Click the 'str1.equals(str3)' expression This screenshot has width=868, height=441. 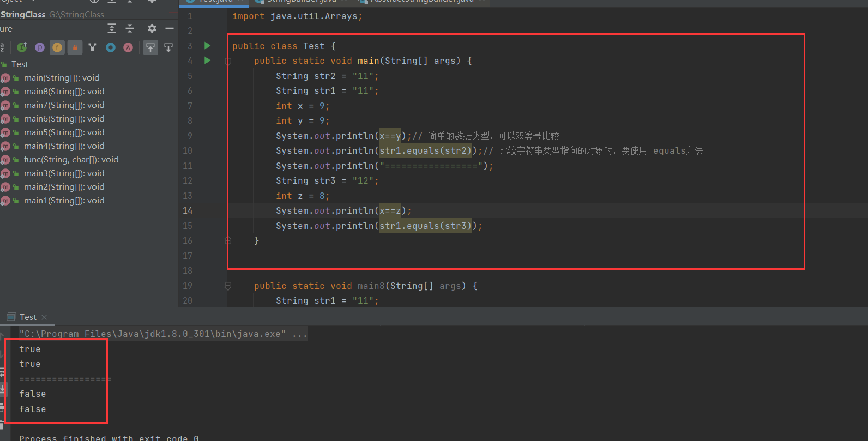[425, 226]
